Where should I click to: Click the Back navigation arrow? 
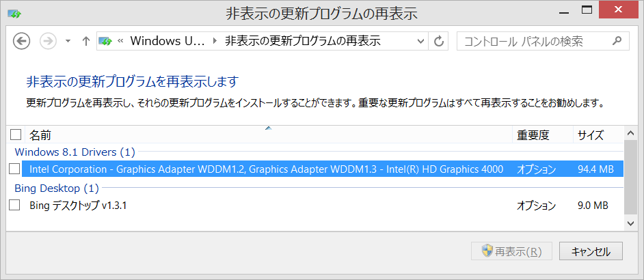pos(22,41)
